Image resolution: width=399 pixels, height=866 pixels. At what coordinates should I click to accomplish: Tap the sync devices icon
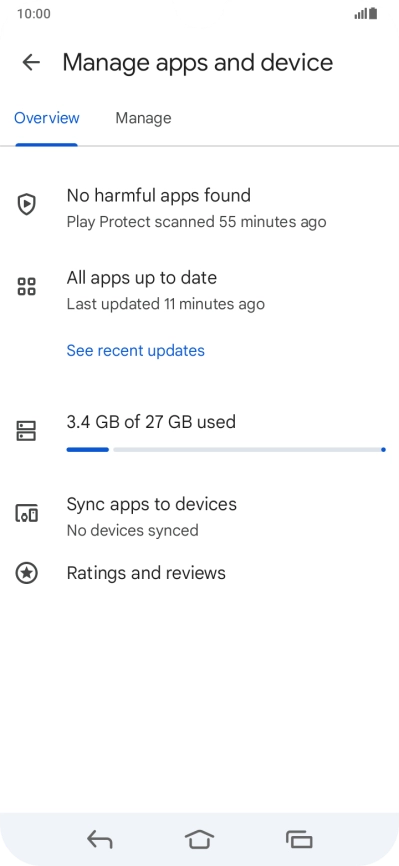pyautogui.click(x=26, y=514)
